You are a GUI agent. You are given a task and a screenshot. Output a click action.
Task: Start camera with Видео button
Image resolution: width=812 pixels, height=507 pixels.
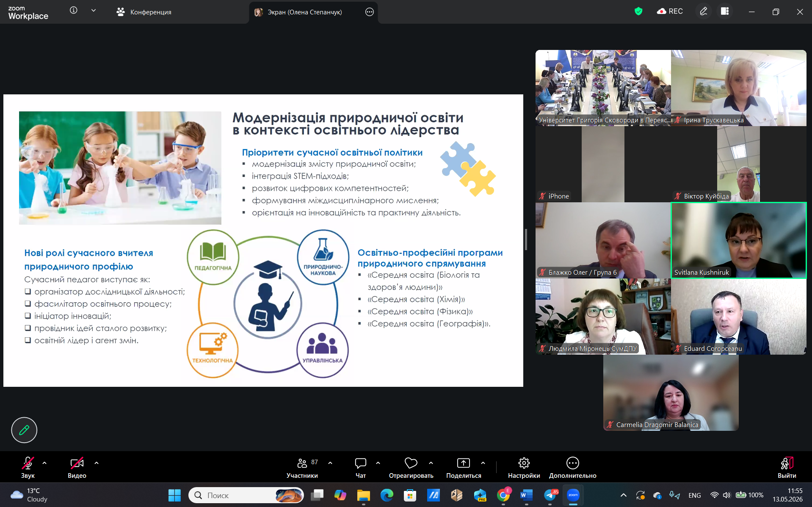point(77,467)
